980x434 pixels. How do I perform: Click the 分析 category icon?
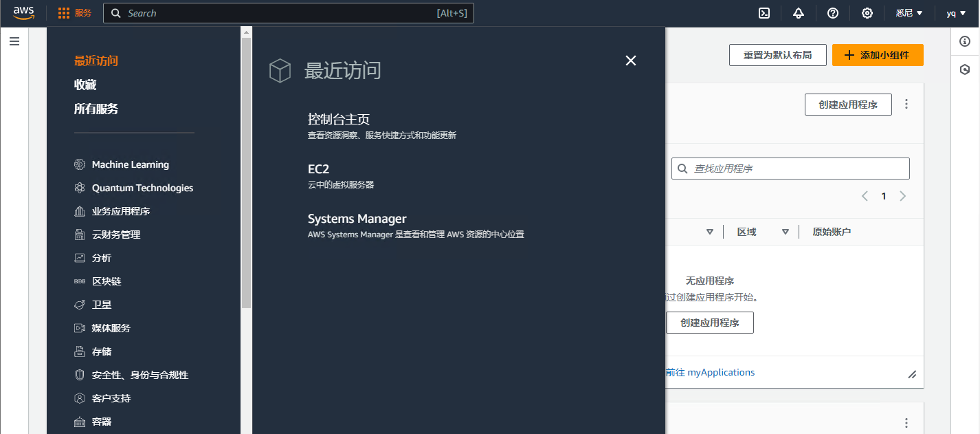coord(79,258)
